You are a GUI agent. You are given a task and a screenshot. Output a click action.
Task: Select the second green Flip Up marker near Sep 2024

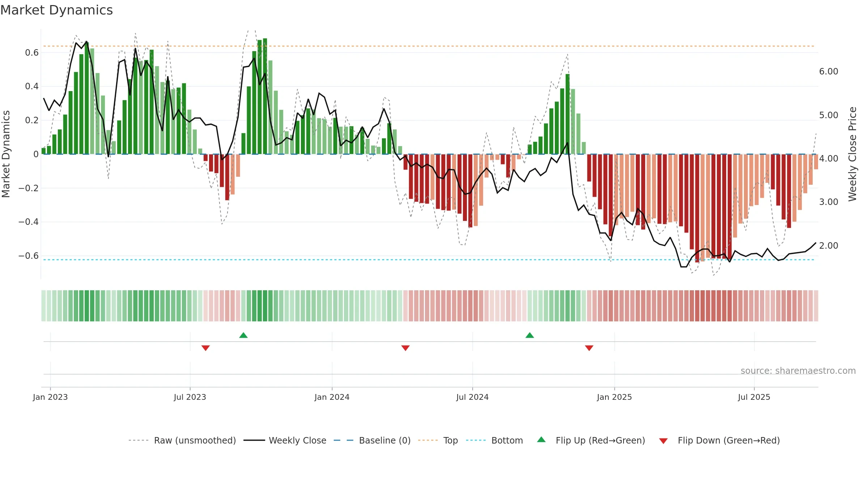tap(530, 335)
